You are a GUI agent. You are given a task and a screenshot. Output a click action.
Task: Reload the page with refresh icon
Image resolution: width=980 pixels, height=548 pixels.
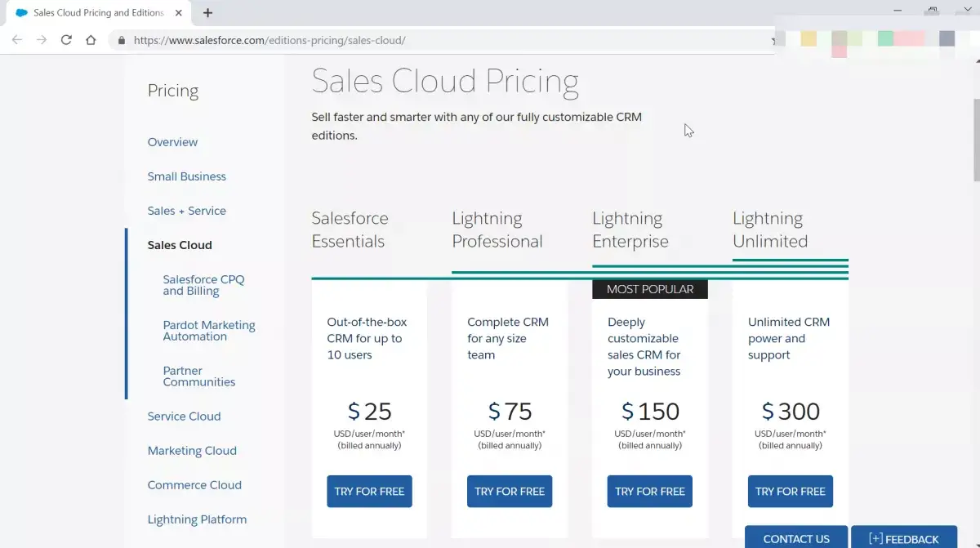66,39
